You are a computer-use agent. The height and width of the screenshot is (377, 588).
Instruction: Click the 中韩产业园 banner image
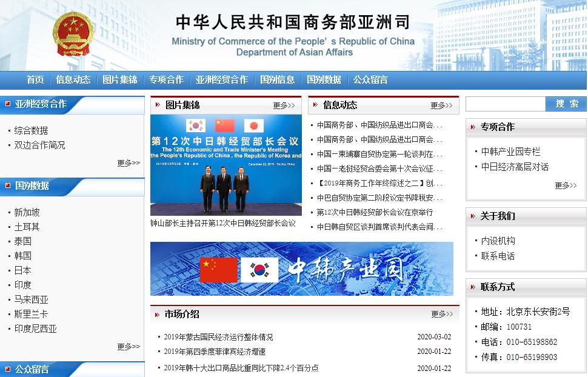(x=301, y=269)
